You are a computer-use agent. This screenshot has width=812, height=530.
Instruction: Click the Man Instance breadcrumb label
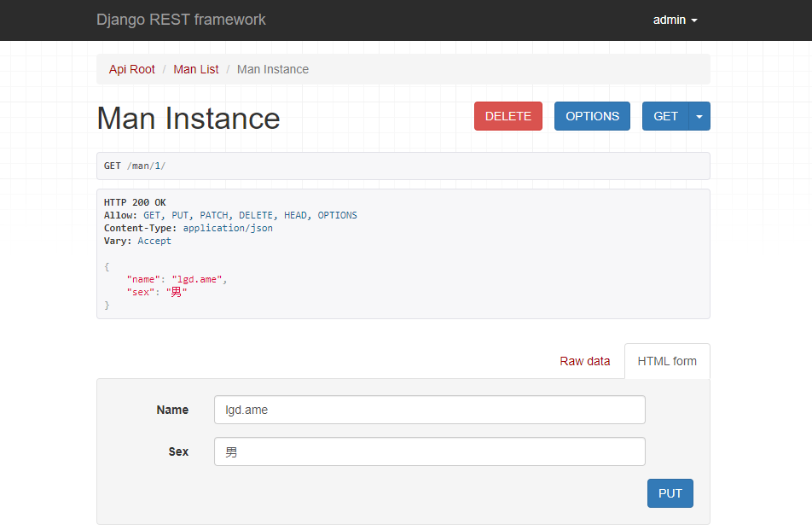(273, 69)
